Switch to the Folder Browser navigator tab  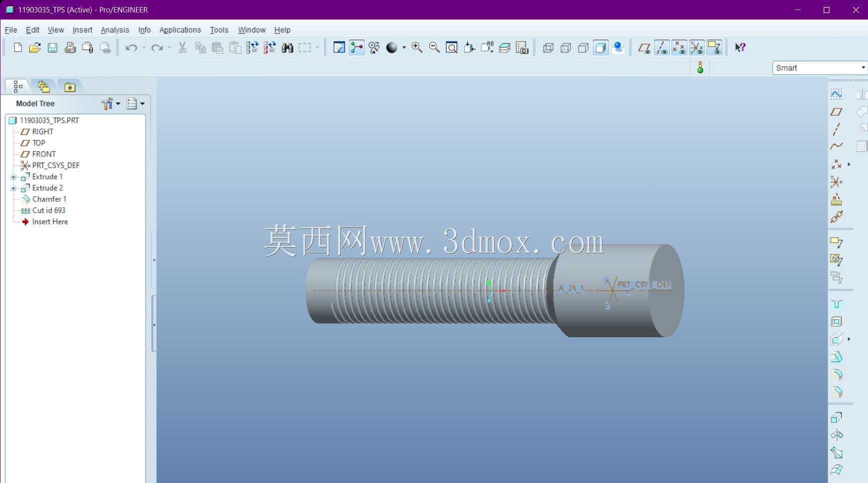[x=44, y=87]
